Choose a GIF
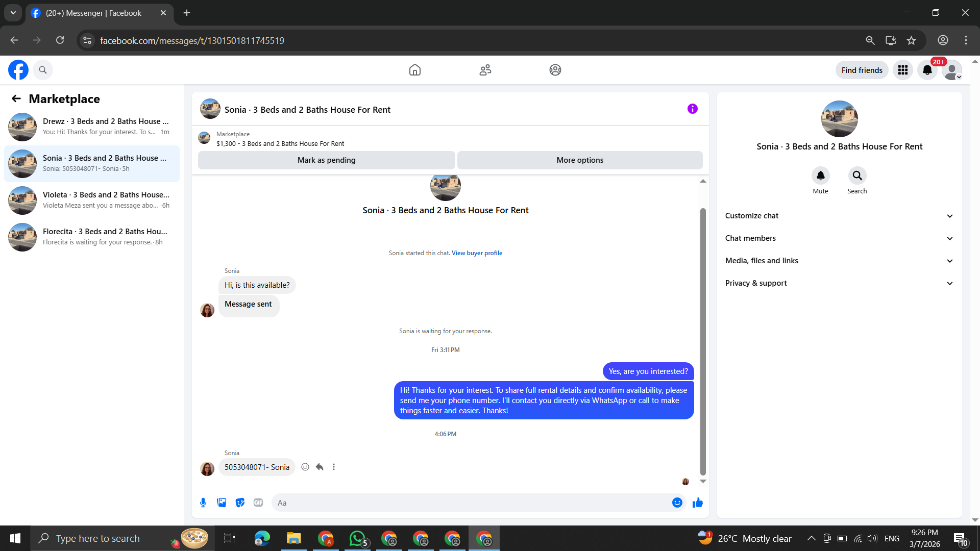980x551 pixels. (258, 503)
